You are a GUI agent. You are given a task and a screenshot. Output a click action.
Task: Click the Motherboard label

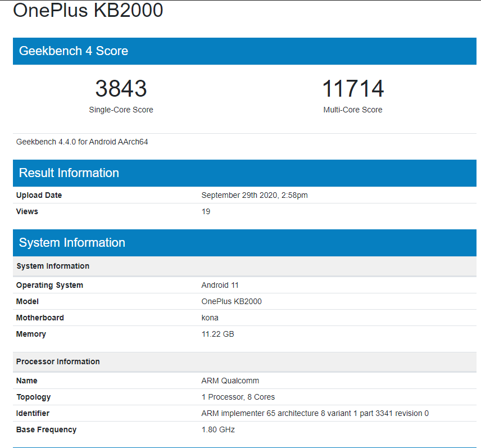40,318
